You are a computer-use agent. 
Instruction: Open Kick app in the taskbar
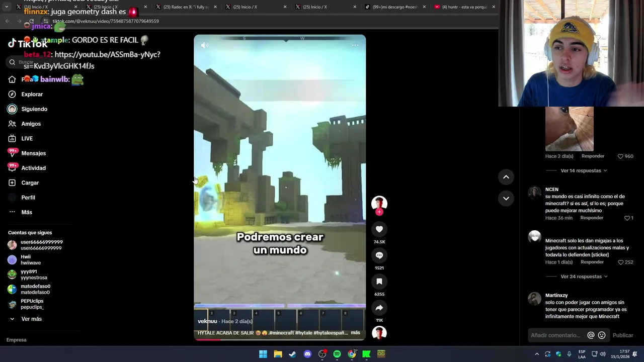[x=366, y=354]
